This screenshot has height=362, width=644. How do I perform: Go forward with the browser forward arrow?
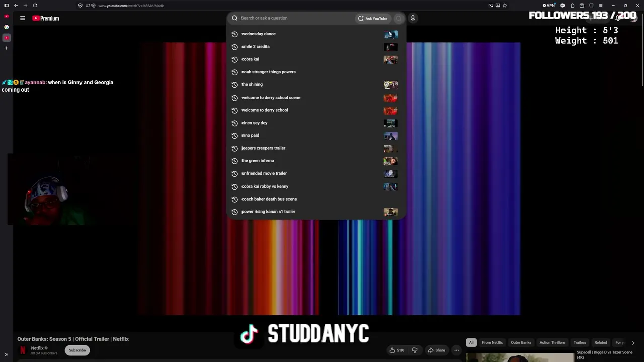(x=25, y=6)
